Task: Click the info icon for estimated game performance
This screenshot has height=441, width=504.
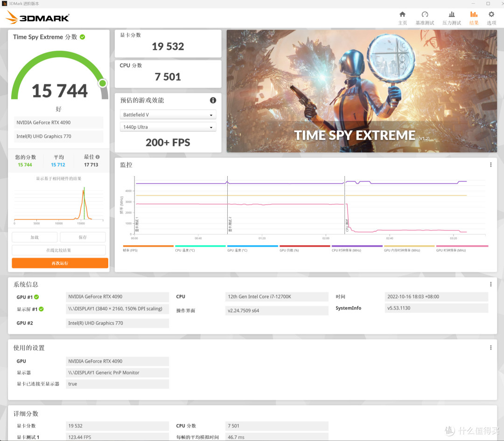Action: [x=213, y=100]
